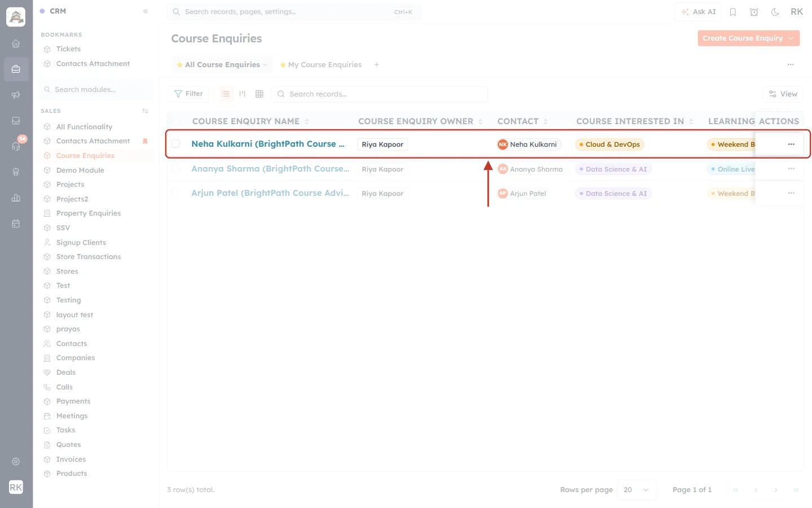Open rows per page dropdown
812x508 pixels.
click(x=637, y=490)
